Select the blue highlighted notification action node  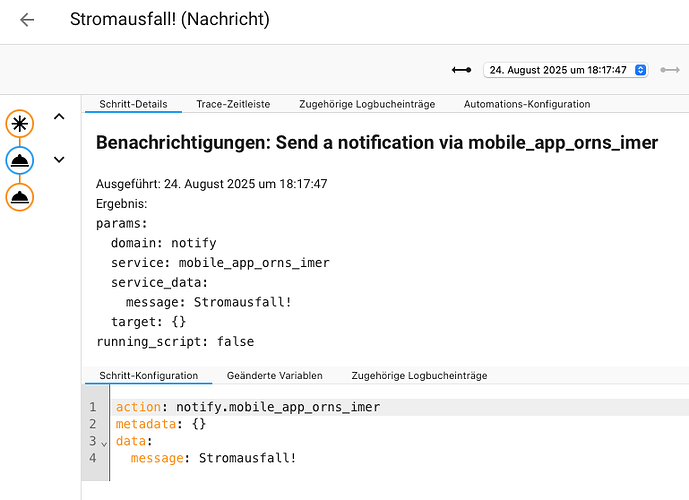pyautogui.click(x=19, y=160)
